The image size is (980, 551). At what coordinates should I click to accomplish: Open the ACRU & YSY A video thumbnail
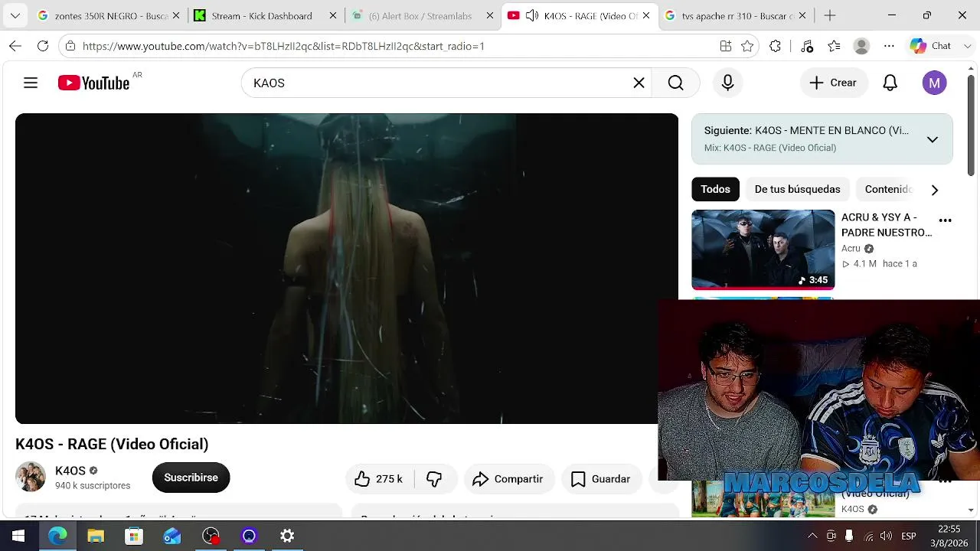(763, 249)
